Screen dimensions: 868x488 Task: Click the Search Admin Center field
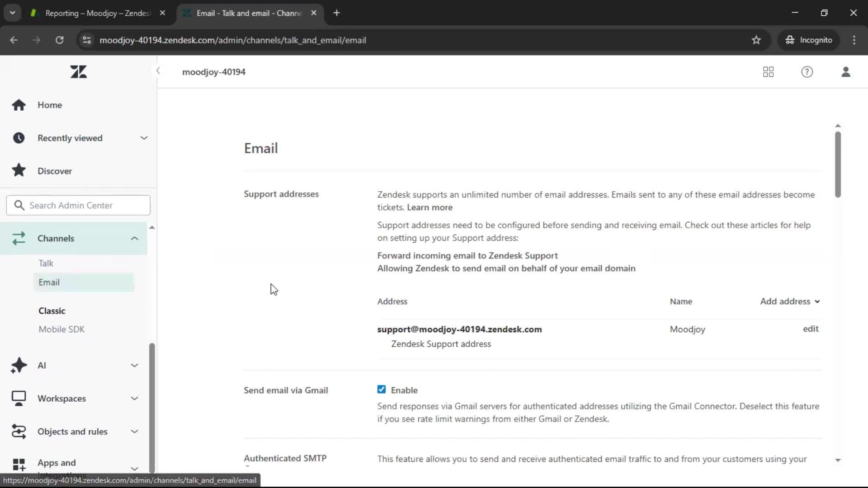[78, 205]
